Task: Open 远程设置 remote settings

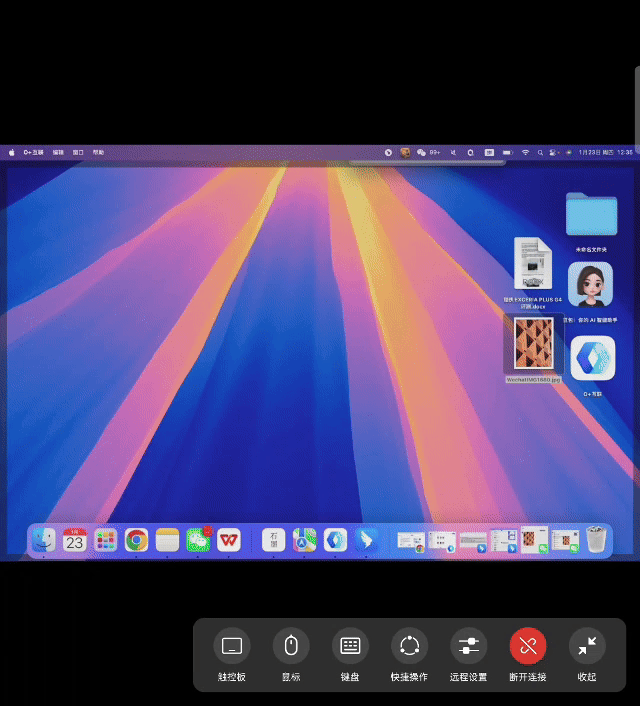Action: [468, 646]
